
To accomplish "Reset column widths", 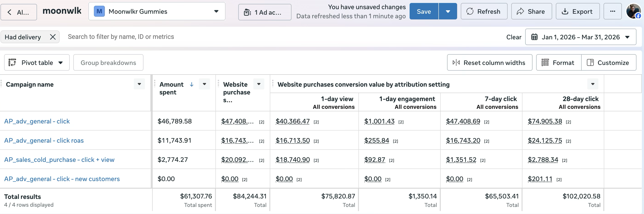I will pos(489,63).
